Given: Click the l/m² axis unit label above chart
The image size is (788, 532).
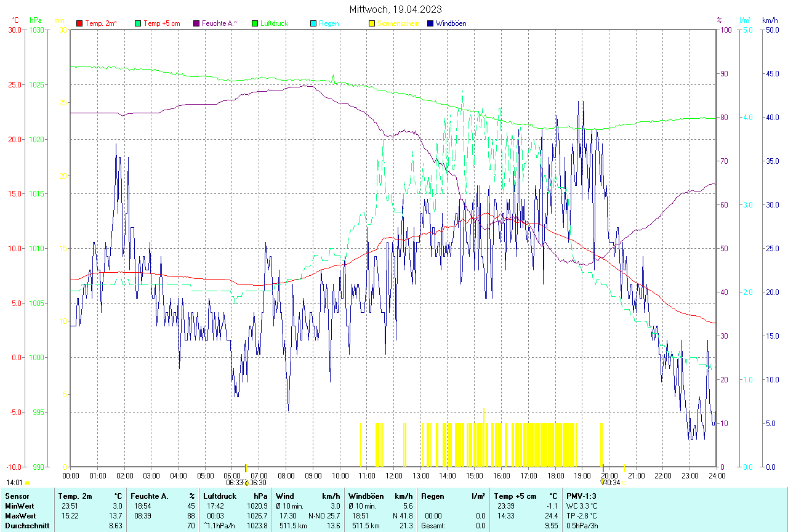Looking at the screenshot, I should click(746, 20).
